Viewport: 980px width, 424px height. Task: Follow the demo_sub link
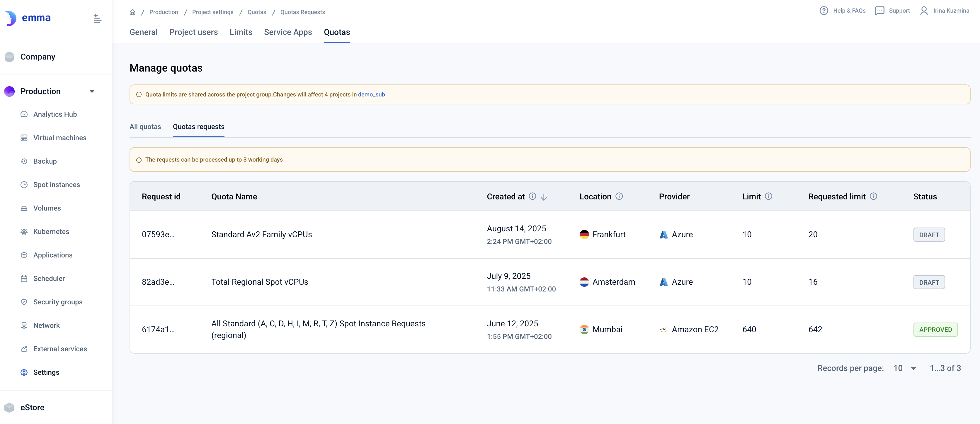point(371,94)
